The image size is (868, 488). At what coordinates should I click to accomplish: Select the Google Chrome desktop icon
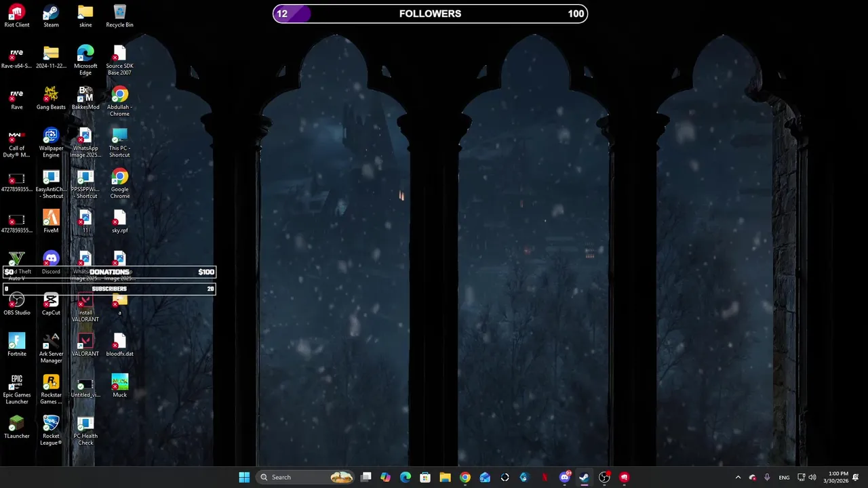click(119, 184)
